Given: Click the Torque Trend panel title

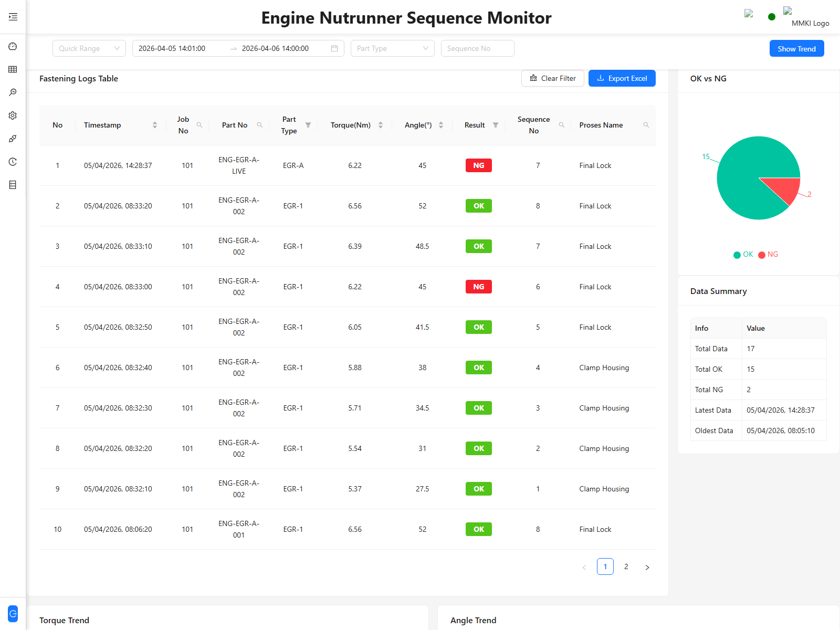Looking at the screenshot, I should pyautogui.click(x=65, y=620).
